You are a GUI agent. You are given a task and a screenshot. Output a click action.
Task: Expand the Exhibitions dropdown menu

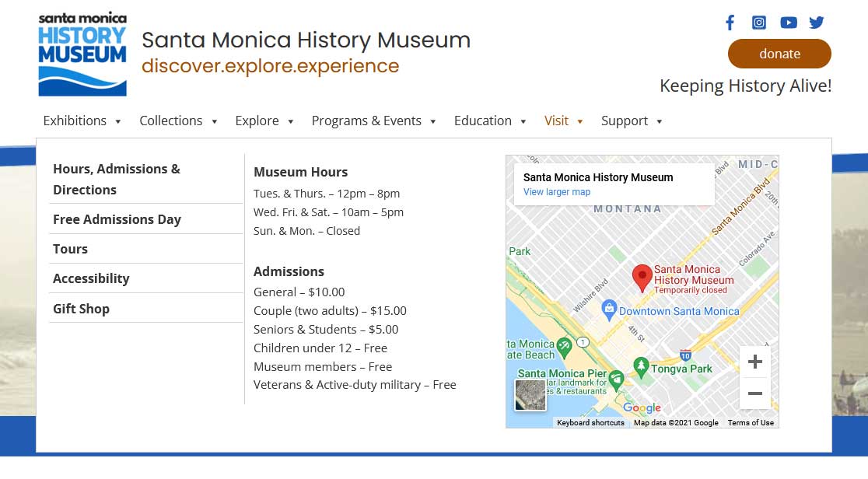tap(82, 121)
